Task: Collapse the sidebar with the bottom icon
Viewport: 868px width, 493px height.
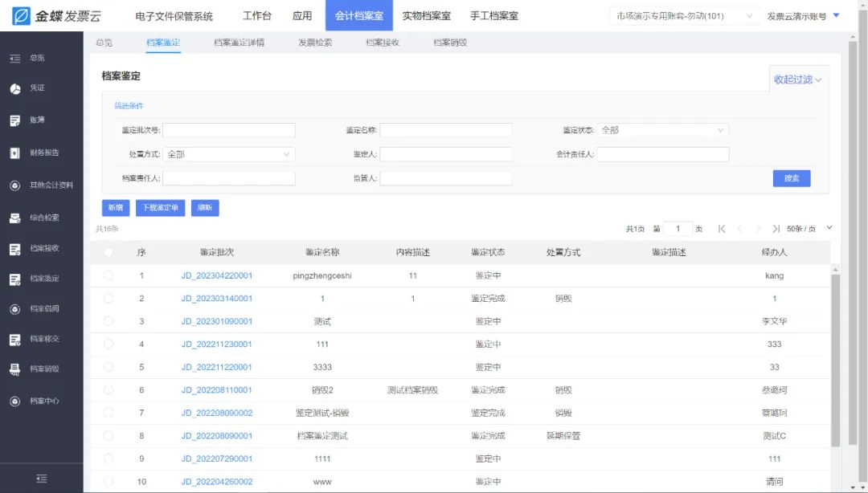Action: [x=42, y=479]
